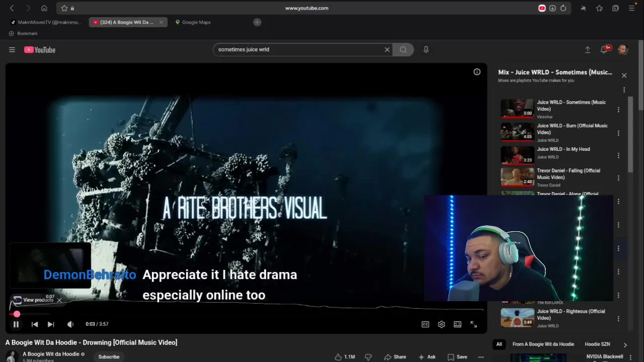
Task: Dislike the Drowning video
Action: pyautogui.click(x=368, y=356)
